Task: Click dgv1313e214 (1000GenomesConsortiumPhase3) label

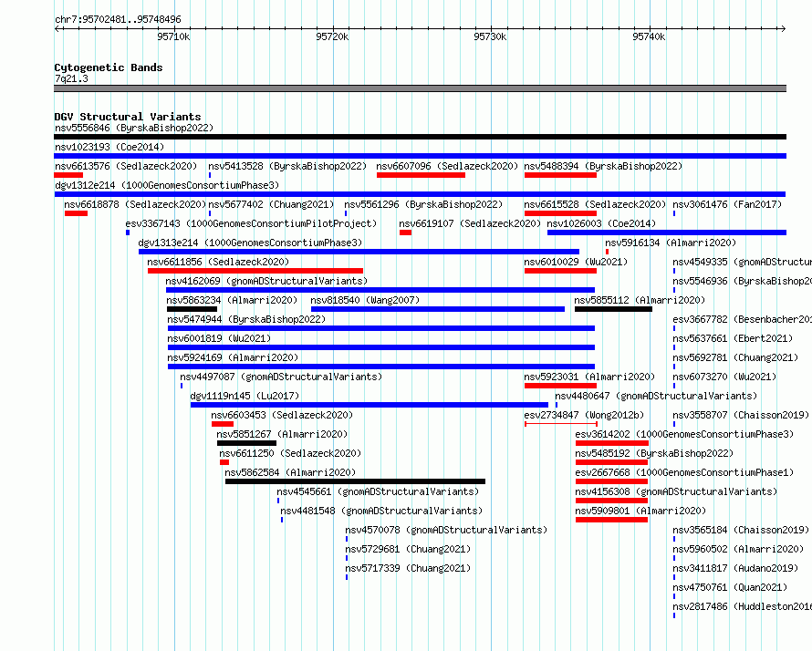Action: coord(250,243)
